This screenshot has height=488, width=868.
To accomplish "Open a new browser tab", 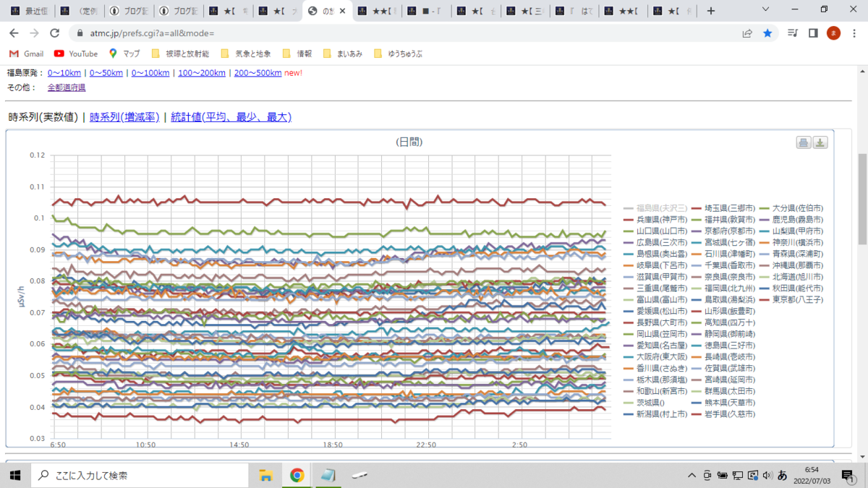I will coord(711,11).
